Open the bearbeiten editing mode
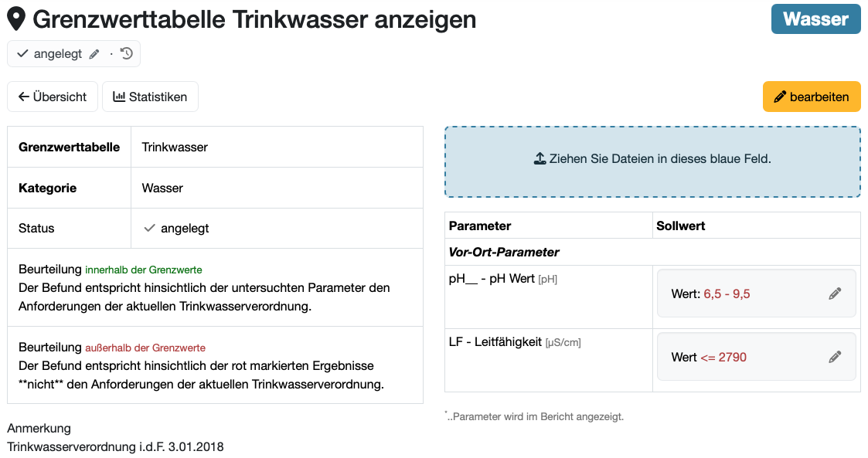 pyautogui.click(x=812, y=97)
